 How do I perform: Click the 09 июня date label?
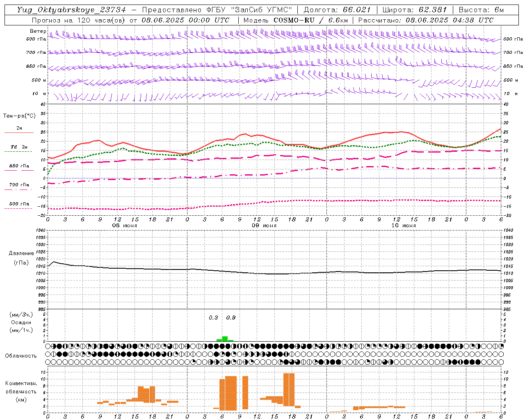[x=264, y=226]
